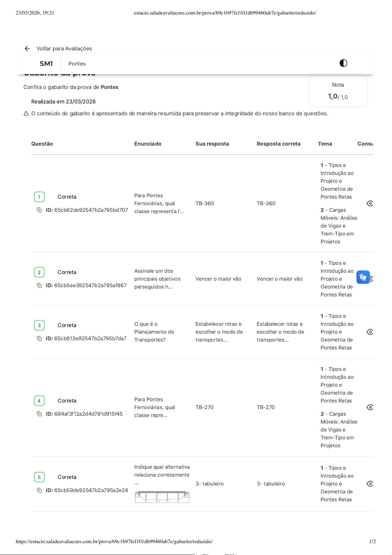
Task: Toggle the contrast mode icon
Action: coord(343,63)
